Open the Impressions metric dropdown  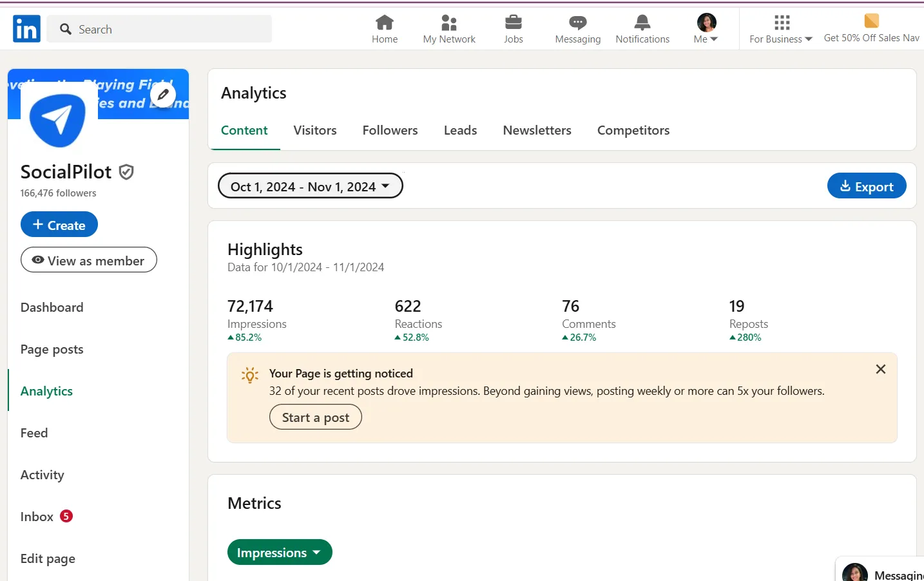[x=280, y=552]
